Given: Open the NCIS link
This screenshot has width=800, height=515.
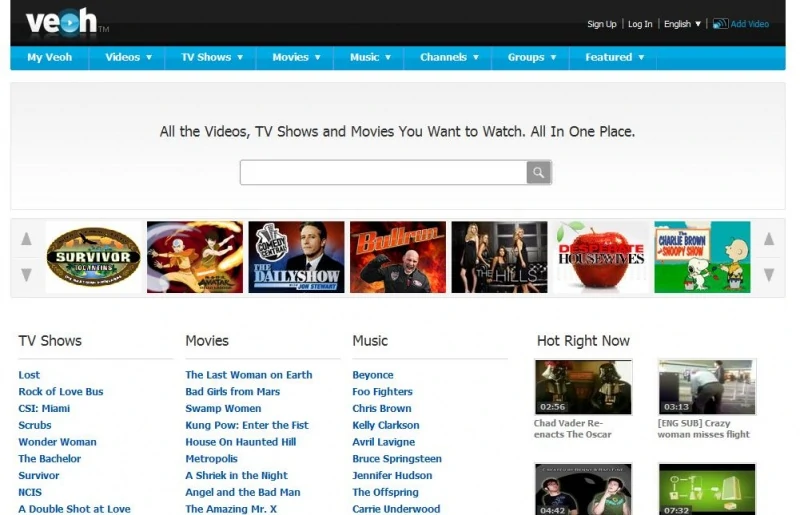Looking at the screenshot, I should pos(30,493).
